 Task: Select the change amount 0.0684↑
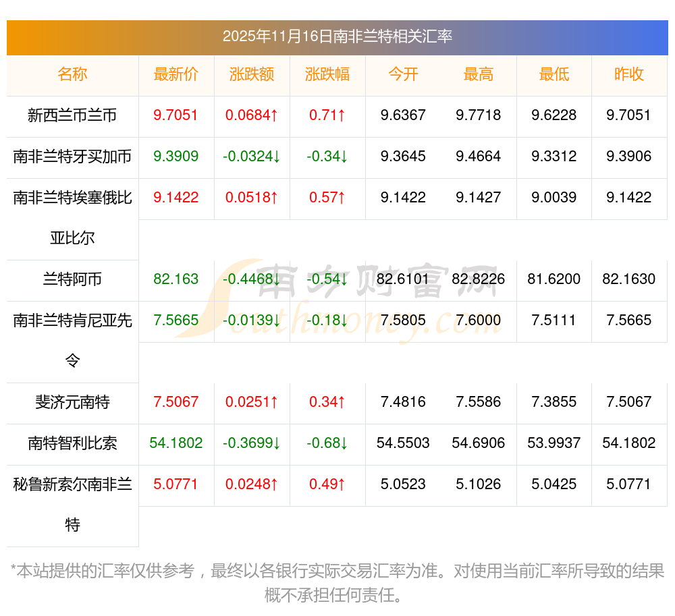point(251,115)
